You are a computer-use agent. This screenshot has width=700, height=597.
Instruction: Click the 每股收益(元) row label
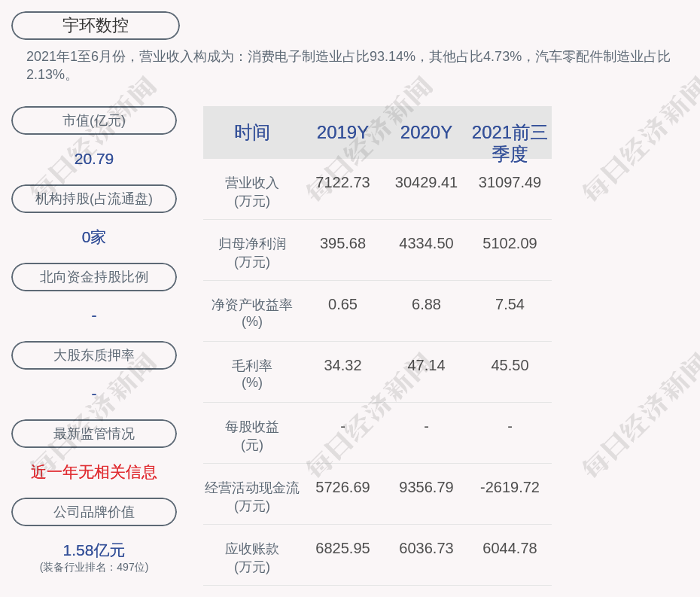click(252, 436)
